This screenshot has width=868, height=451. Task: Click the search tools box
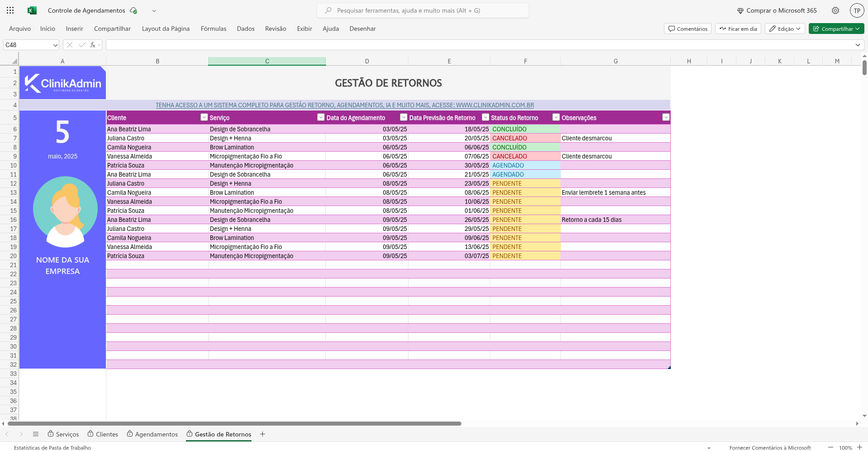[423, 10]
